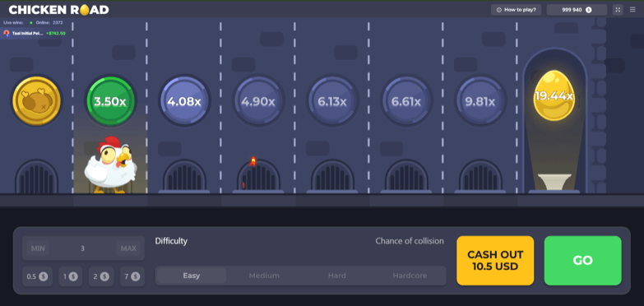Click the flame on the sewer grate

pos(253,161)
